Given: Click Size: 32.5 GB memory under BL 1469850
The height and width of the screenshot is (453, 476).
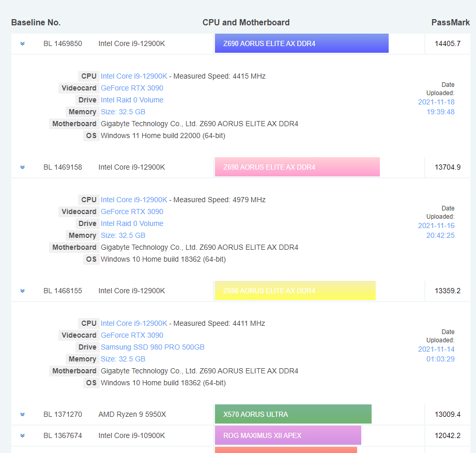Looking at the screenshot, I should coord(123,112).
